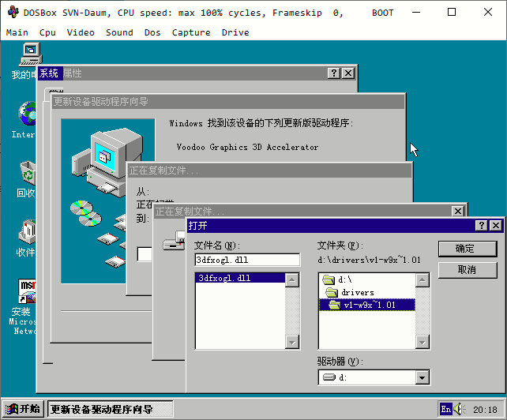This screenshot has width=507, height=420.
Task: Click the 取消 (Cancel) button
Action: point(468,270)
